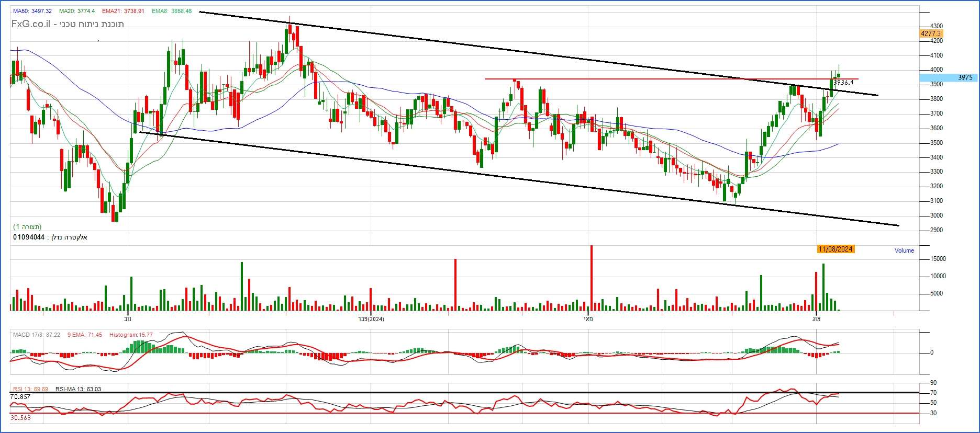Select the MA20: 3774.4 legend label
The image size is (980, 433).
(77, 11)
